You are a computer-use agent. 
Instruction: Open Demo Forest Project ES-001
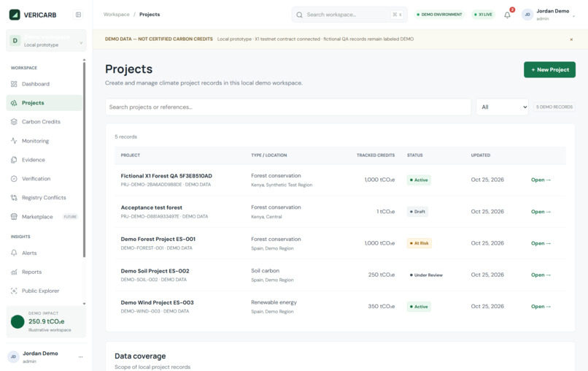[541, 243]
